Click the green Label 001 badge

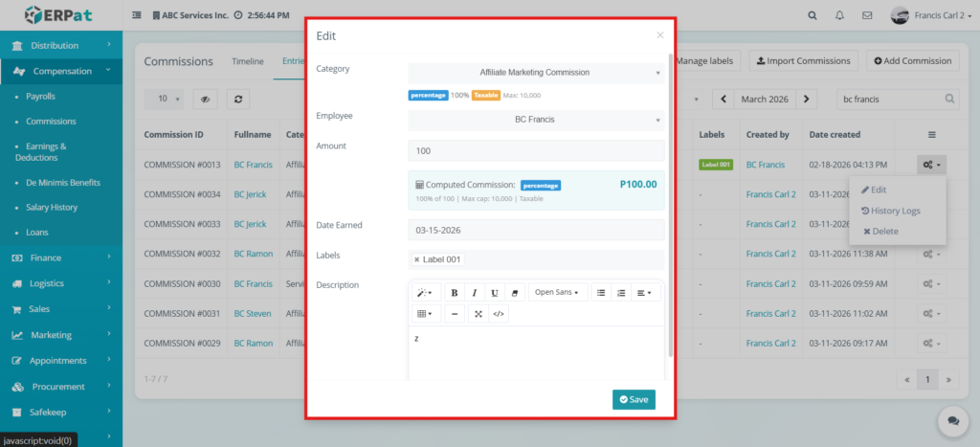pos(716,165)
